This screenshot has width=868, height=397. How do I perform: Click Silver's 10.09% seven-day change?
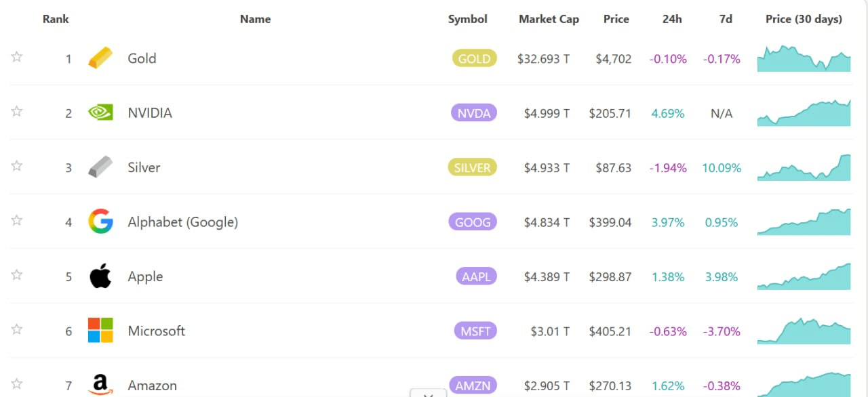coord(722,168)
